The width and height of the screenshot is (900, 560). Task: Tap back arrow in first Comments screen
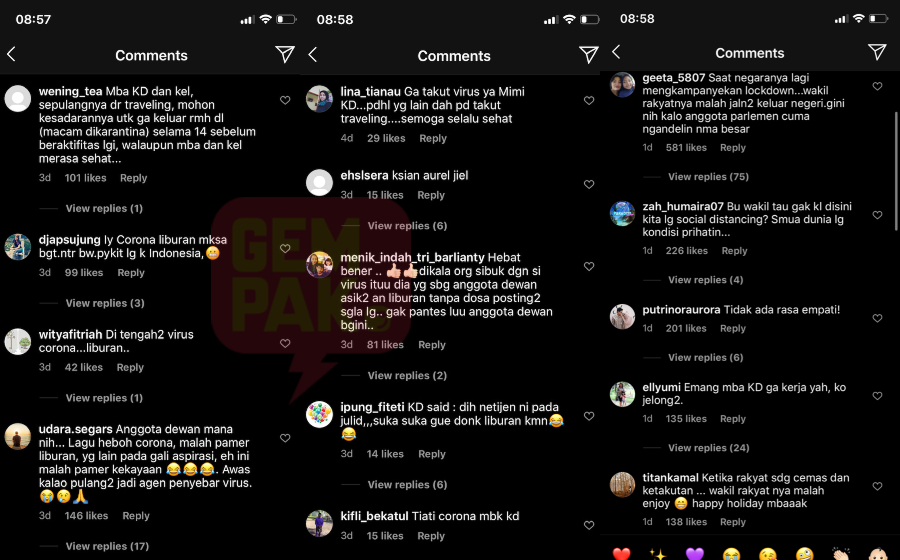click(11, 55)
